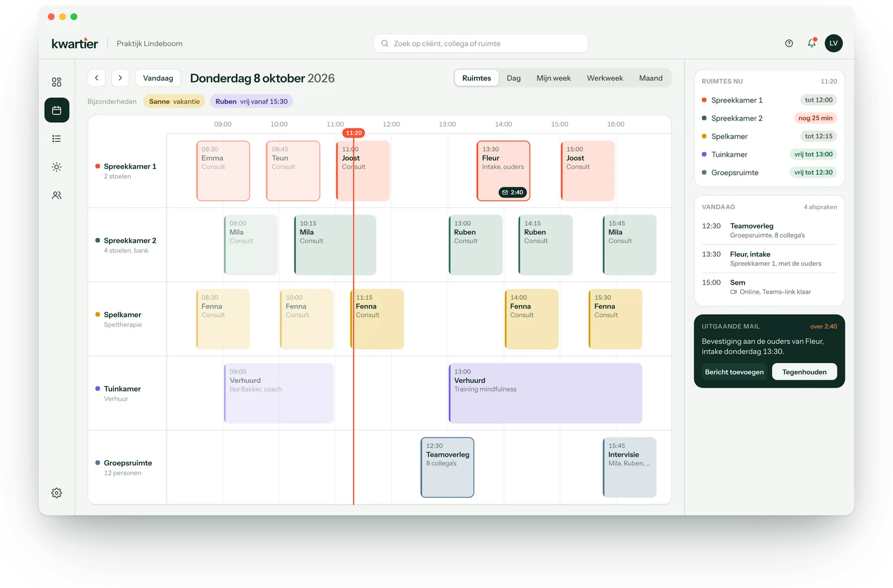893x588 pixels.
Task: Click the video icon next to Online, Teams-link
Action: 733,292
